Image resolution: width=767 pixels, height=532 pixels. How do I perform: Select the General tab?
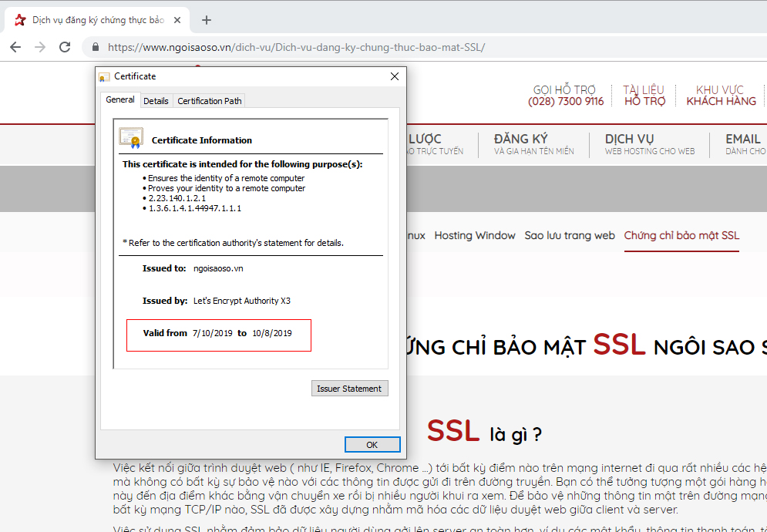click(120, 100)
